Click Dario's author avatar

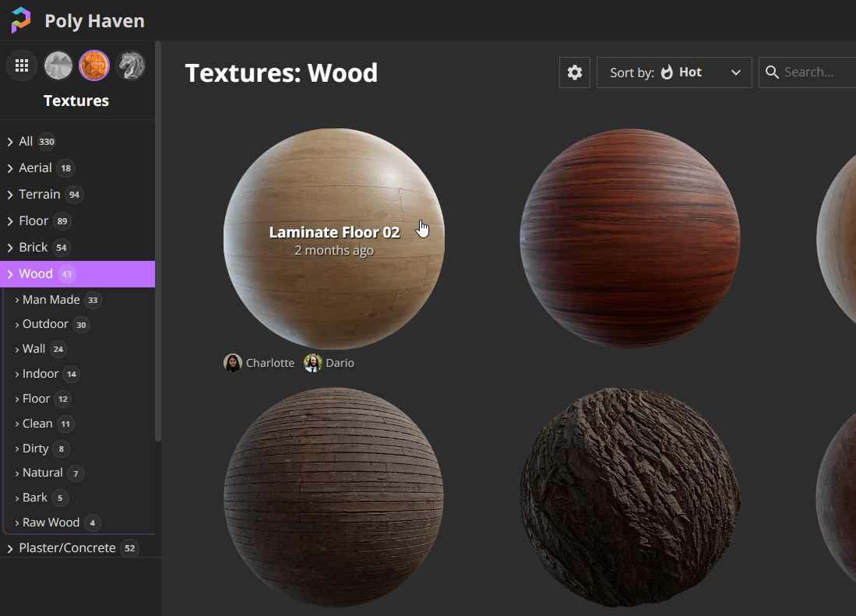click(313, 363)
